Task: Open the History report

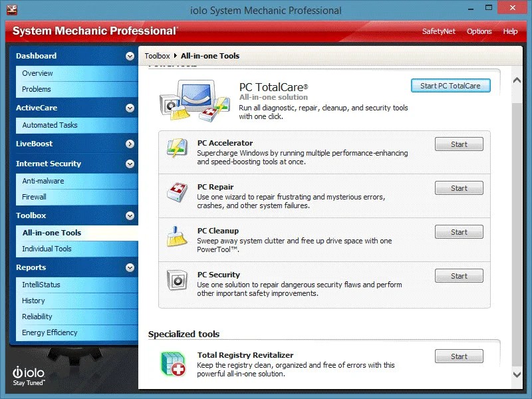Action: click(x=77, y=301)
